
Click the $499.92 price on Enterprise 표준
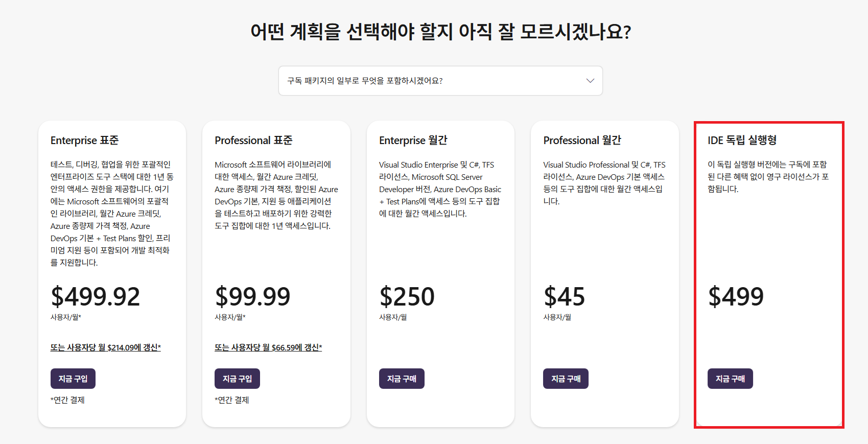point(96,296)
